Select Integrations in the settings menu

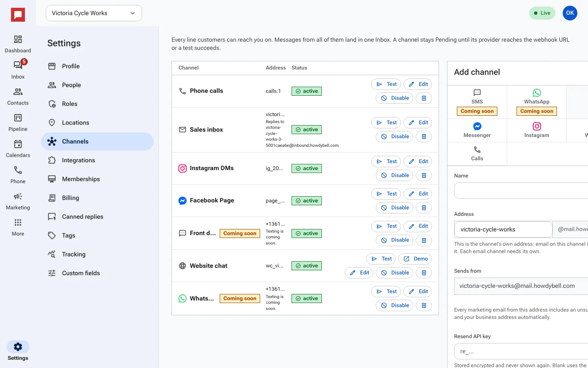[97, 160]
